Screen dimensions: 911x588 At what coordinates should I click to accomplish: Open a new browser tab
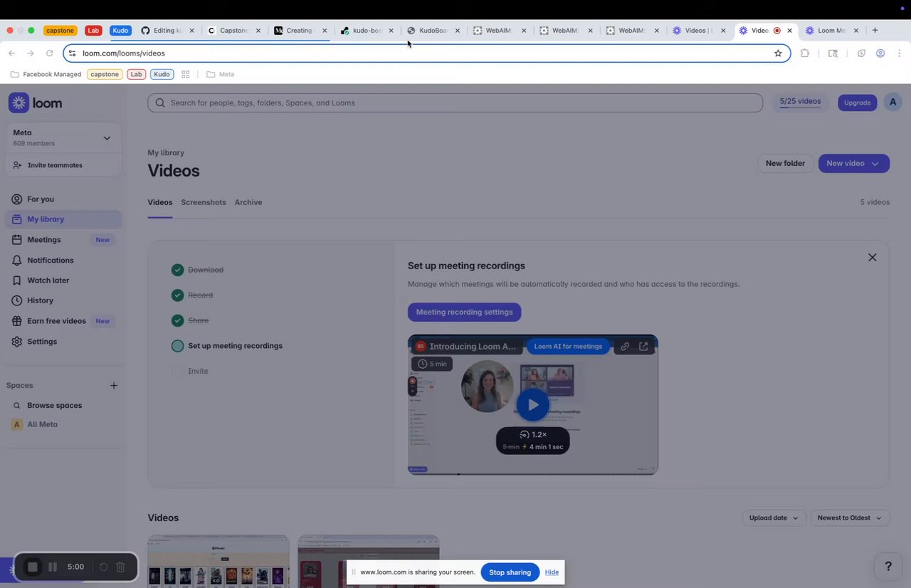875,31
